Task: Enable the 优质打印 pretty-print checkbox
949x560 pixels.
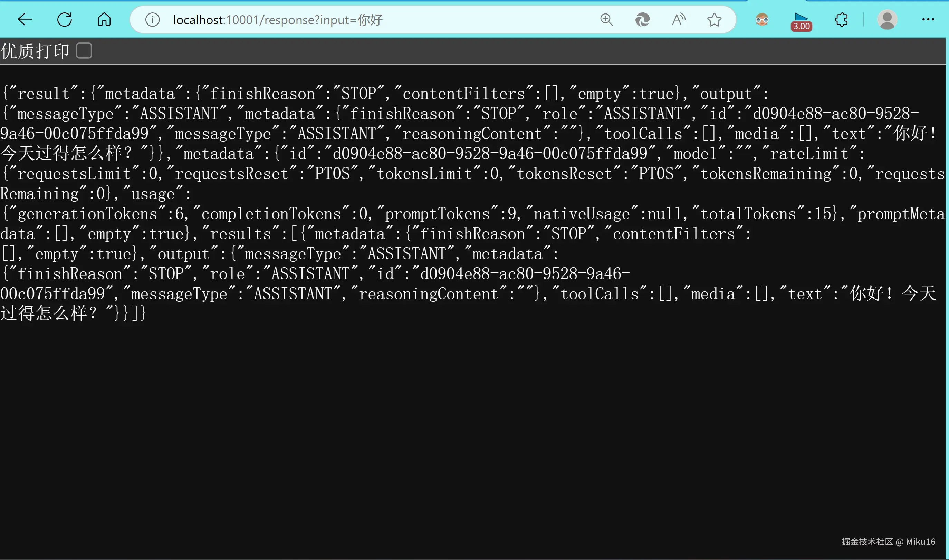Action: [84, 50]
